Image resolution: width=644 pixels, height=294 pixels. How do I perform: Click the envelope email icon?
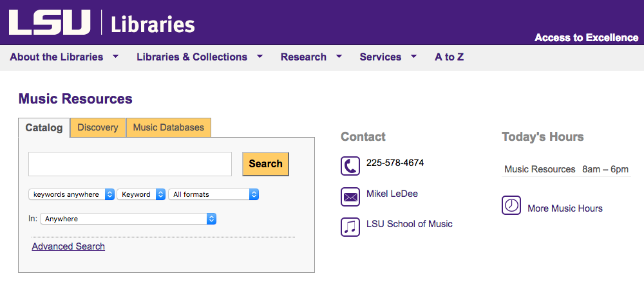pyautogui.click(x=350, y=197)
